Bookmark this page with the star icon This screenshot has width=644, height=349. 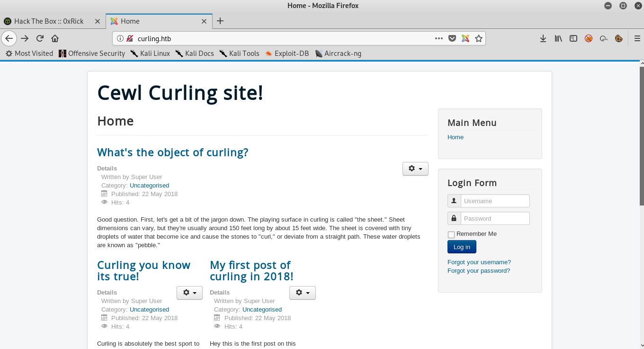tap(479, 38)
